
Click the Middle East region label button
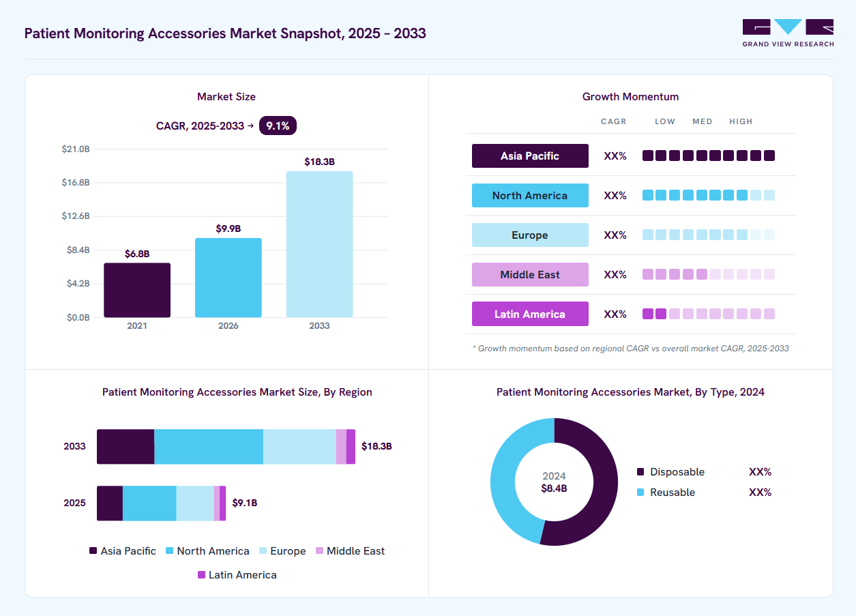(530, 274)
